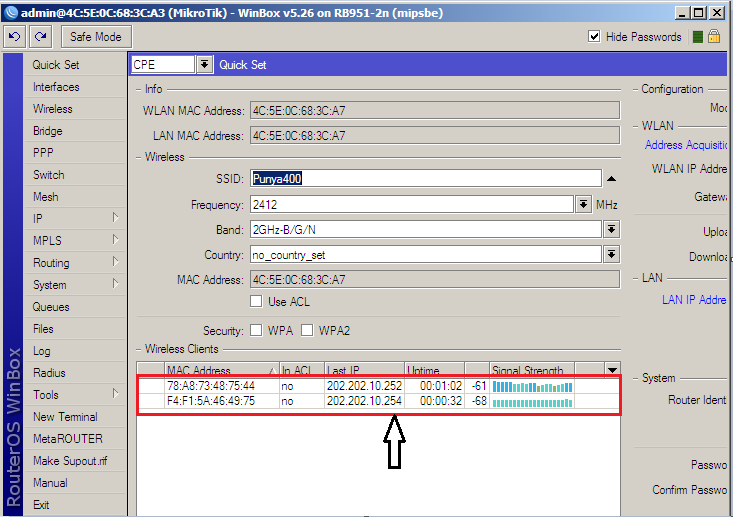This screenshot has width=733, height=517.
Task: Sort clients by MAC Address column
Action: coord(222,370)
